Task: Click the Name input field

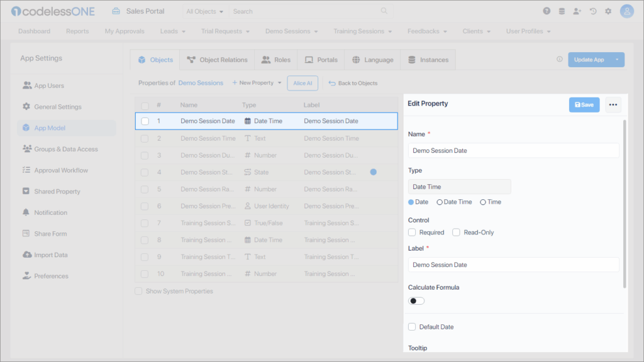Action: point(513,150)
